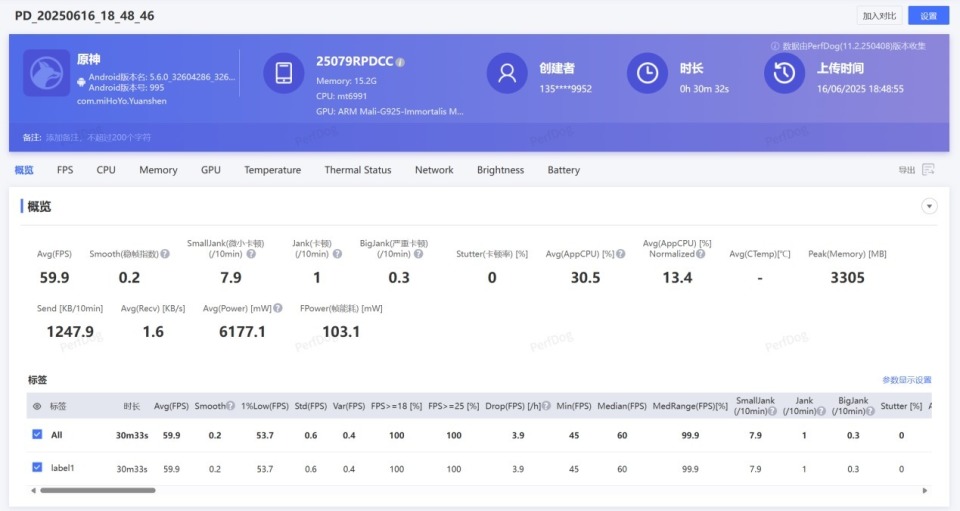Click help icon in table BigJank column header
Image resolution: width=960 pixels, height=511 pixels.
pos(870,411)
